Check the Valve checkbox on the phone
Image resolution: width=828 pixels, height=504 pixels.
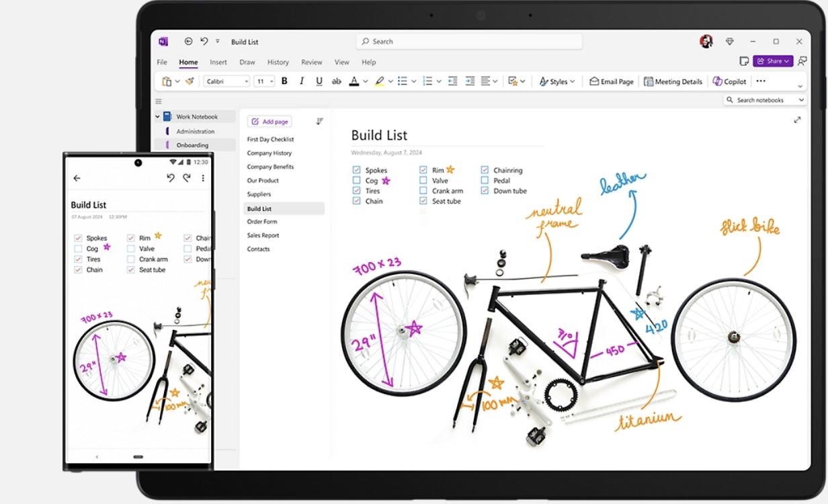pos(131,249)
